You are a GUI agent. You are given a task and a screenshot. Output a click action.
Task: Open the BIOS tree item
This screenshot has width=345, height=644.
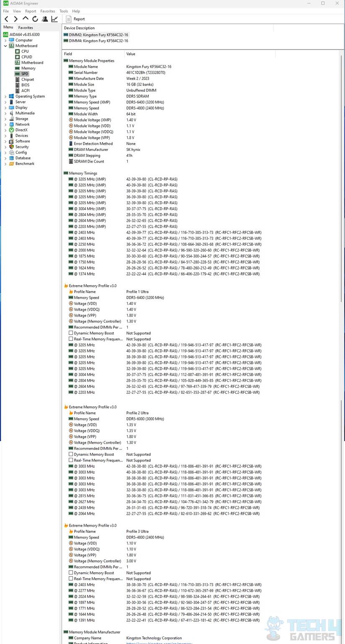(x=26, y=85)
